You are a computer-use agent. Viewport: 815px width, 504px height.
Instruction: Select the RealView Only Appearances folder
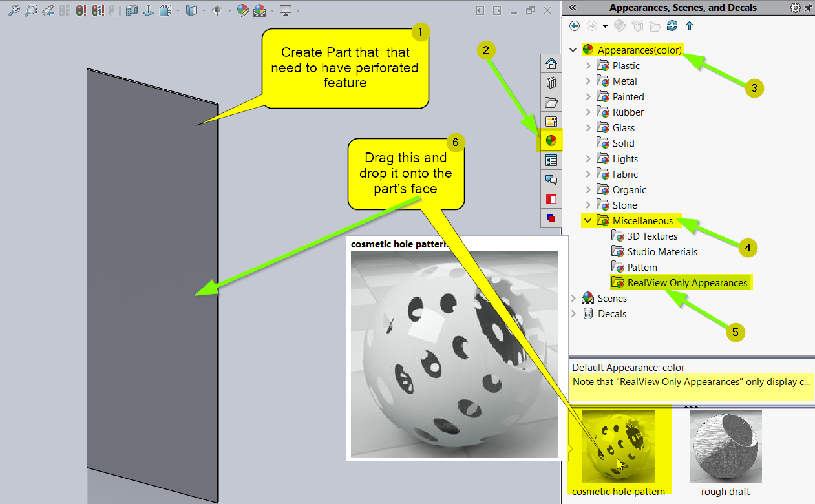pos(687,283)
